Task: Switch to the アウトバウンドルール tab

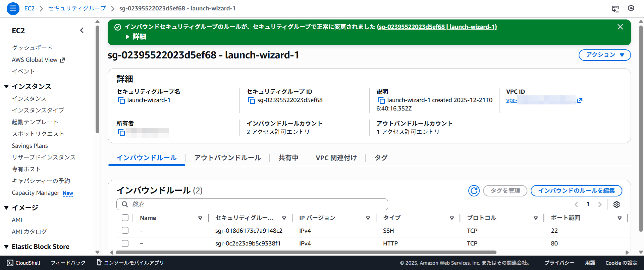Action: click(227, 158)
